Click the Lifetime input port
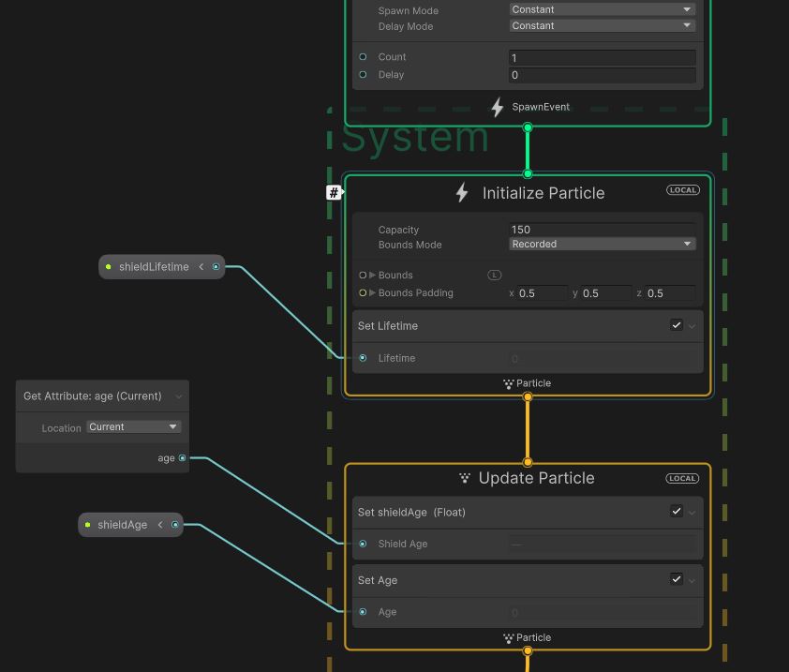The image size is (789, 672). coord(363,358)
